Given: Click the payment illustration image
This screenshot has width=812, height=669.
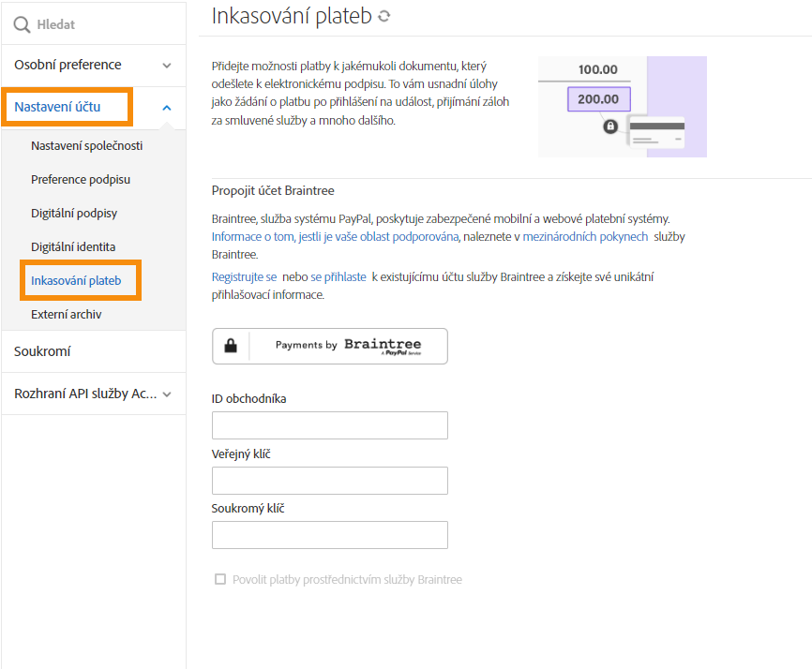Looking at the screenshot, I should tap(622, 107).
